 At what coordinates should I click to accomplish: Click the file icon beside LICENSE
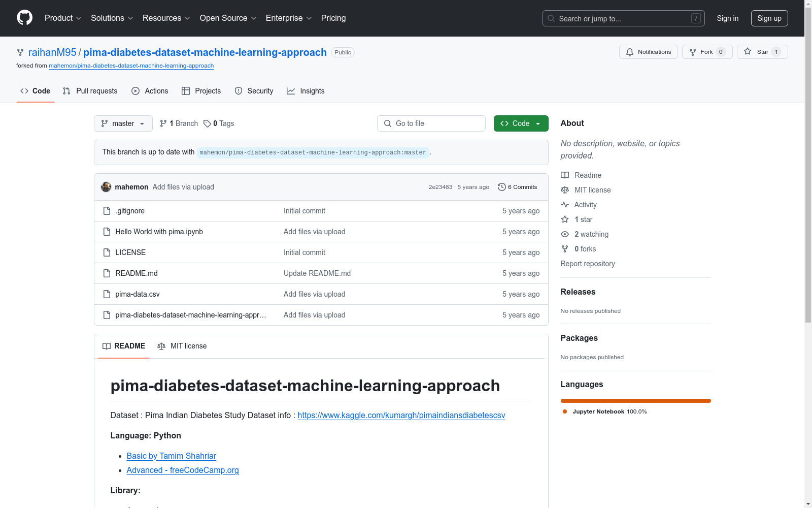[107, 252]
